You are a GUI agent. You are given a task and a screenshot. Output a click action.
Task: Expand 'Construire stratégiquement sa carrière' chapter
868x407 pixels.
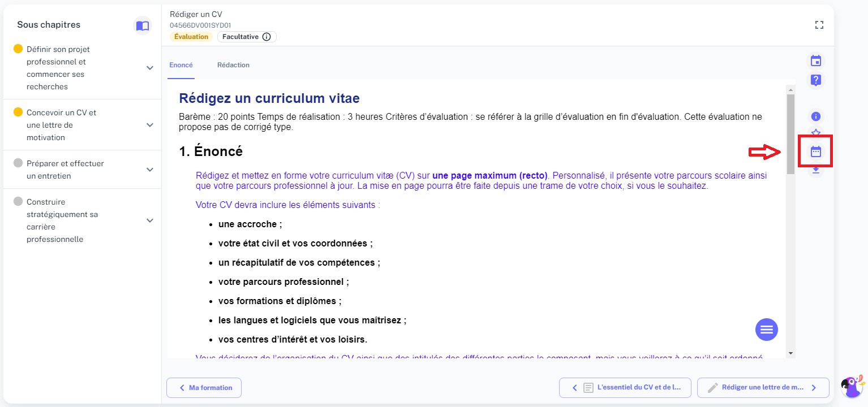tap(150, 220)
